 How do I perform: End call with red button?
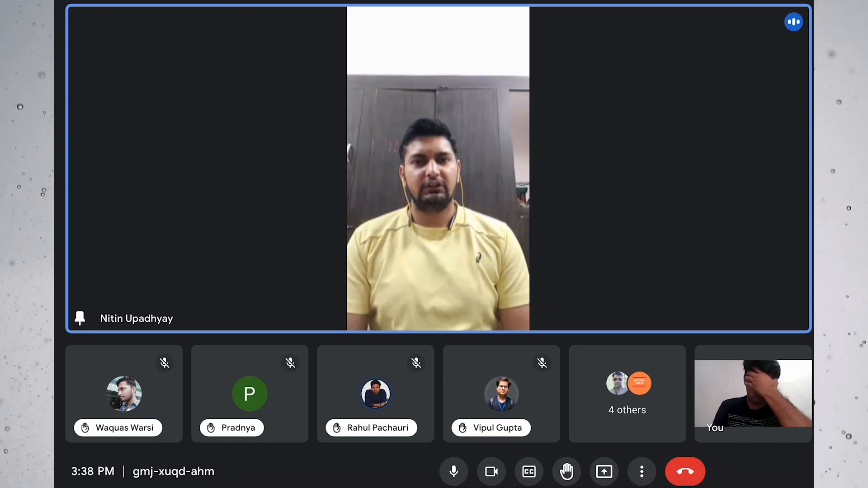(x=684, y=471)
